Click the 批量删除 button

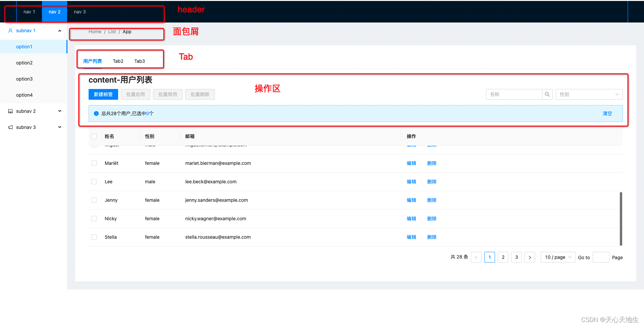(200, 94)
